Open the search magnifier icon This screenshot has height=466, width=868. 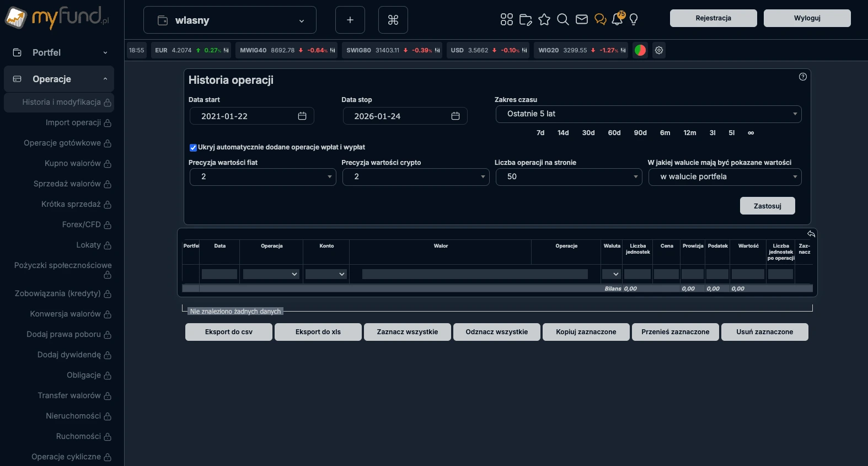point(562,20)
